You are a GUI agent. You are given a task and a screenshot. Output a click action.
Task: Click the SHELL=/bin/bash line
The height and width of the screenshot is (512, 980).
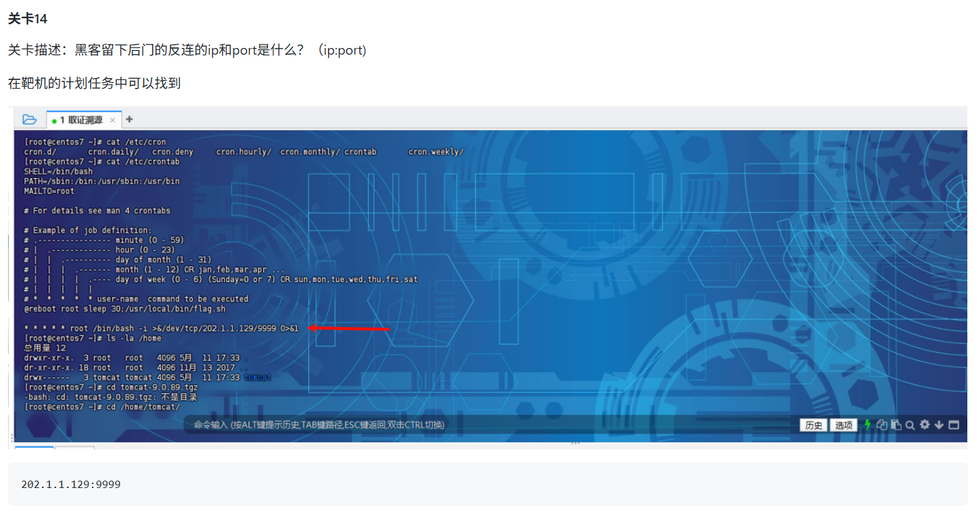pyautogui.click(x=59, y=171)
